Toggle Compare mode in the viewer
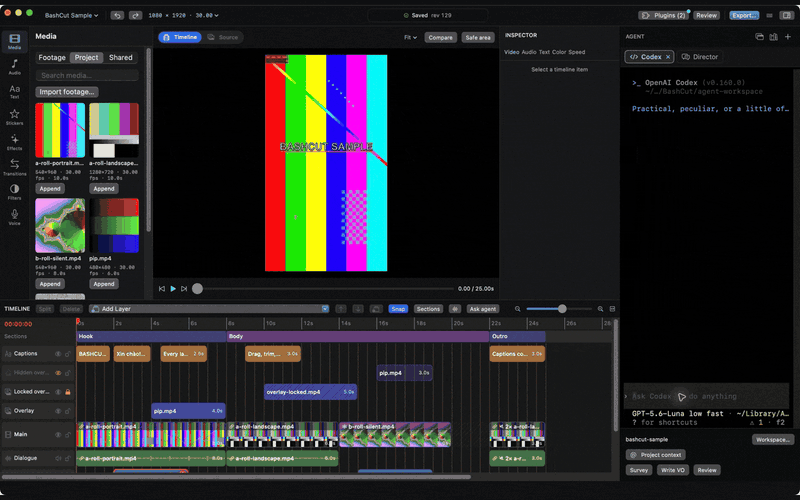The image size is (800, 500). tap(440, 37)
